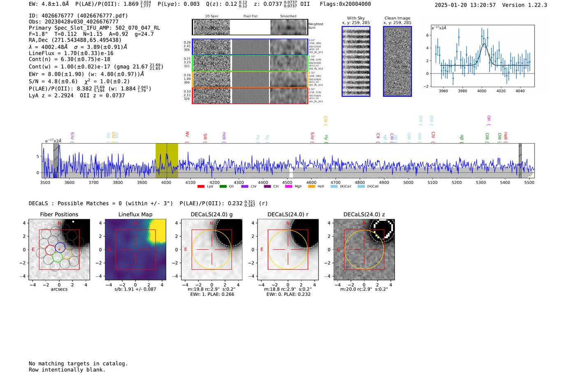Click the 'P(Lyα): 0.003' header value
The width and height of the screenshot is (576, 392).
(179, 4)
